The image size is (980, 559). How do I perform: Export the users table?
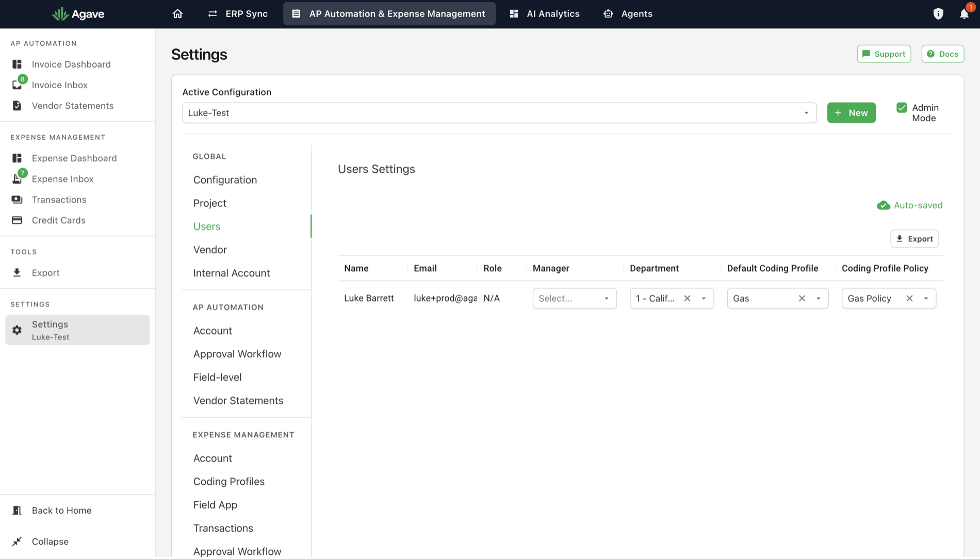(914, 239)
